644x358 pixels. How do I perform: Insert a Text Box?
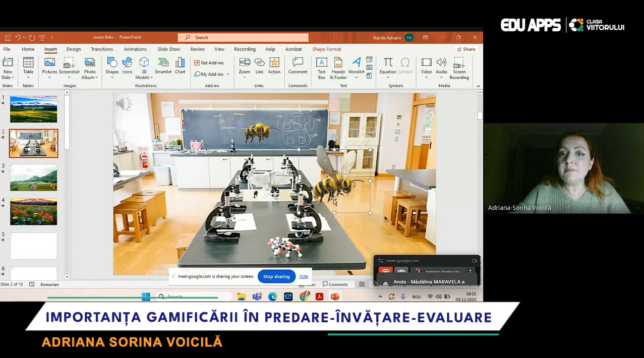(x=321, y=69)
